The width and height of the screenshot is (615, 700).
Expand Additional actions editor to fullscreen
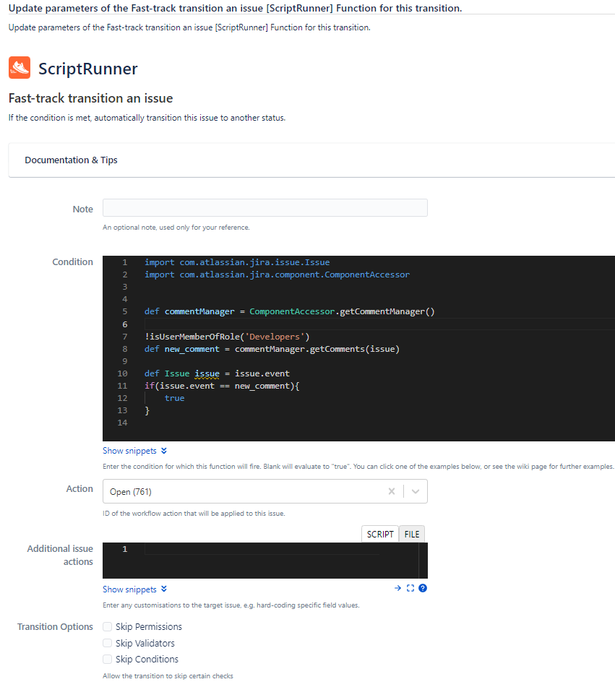tap(410, 589)
